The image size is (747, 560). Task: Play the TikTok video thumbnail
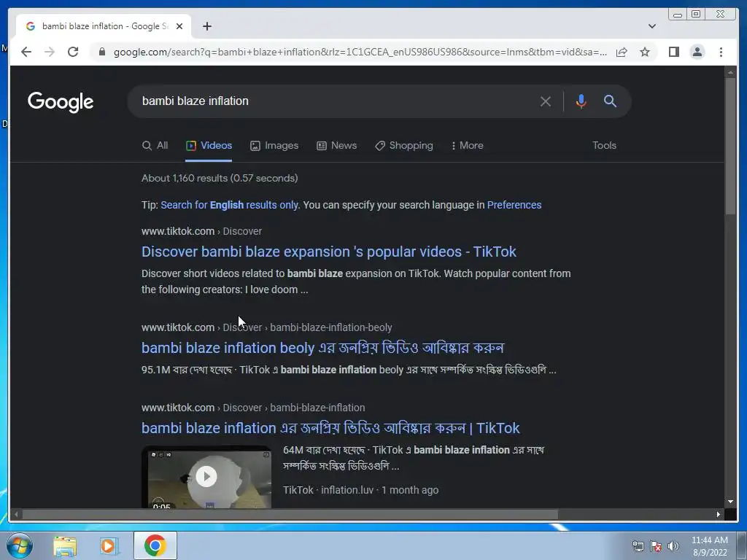click(x=206, y=477)
